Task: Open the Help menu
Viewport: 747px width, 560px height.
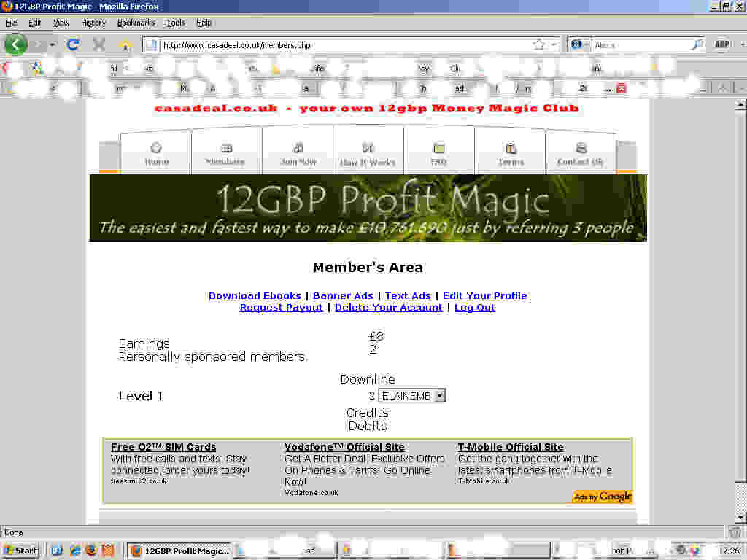Action: click(x=204, y=23)
